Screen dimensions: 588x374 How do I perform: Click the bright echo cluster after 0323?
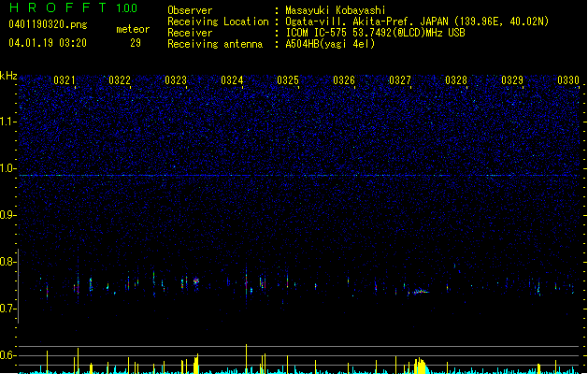pos(195,280)
